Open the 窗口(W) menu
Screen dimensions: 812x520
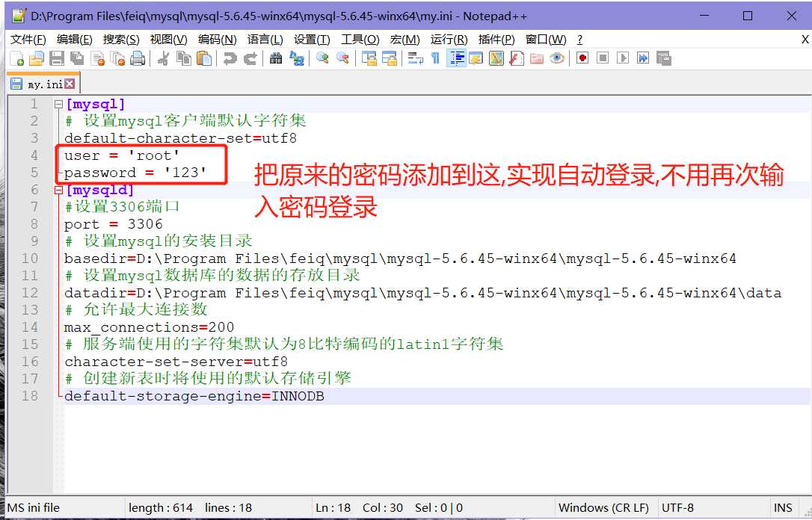tap(546, 40)
